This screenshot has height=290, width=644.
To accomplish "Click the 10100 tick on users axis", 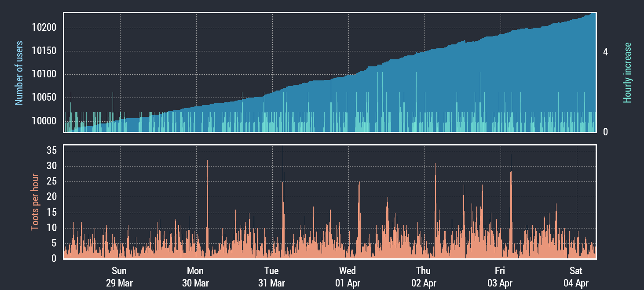I will pos(44,74).
